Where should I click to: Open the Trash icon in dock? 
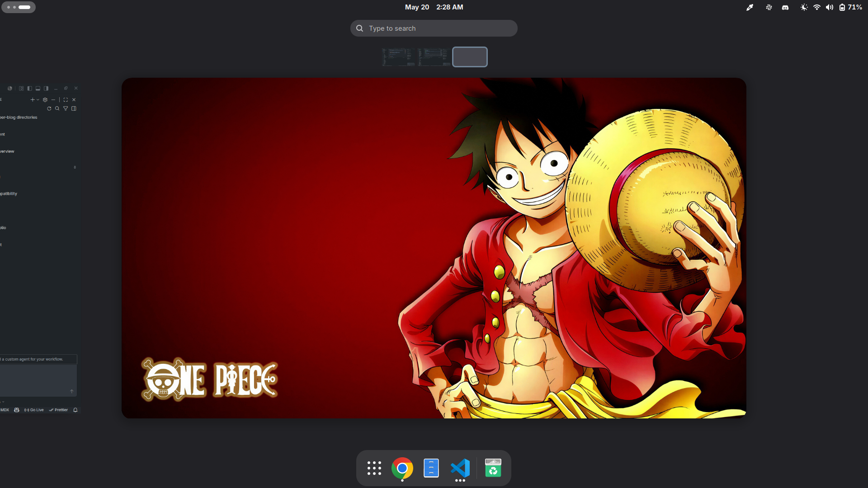point(493,468)
